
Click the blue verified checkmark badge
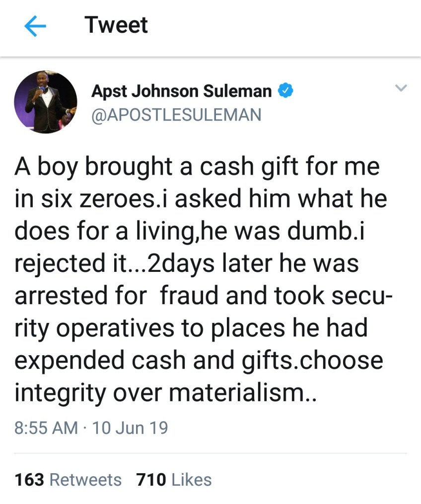(285, 90)
